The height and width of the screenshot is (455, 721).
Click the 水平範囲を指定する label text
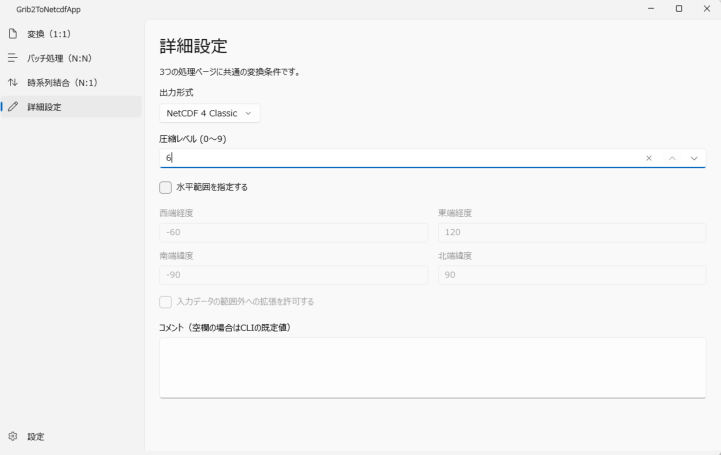[x=212, y=187]
